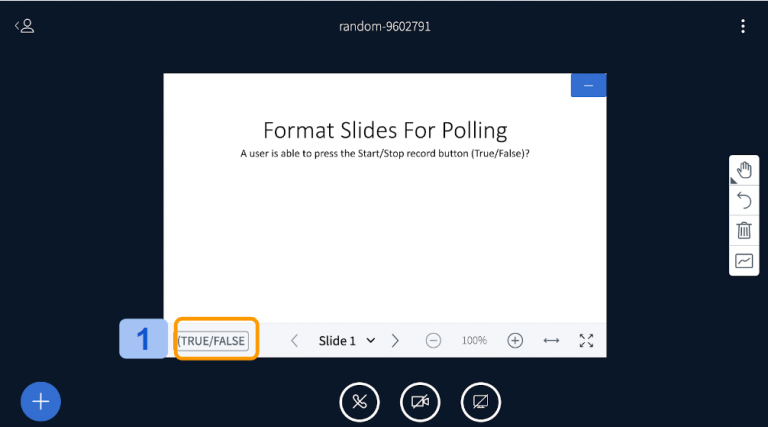Zoom in on the slide

click(515, 341)
